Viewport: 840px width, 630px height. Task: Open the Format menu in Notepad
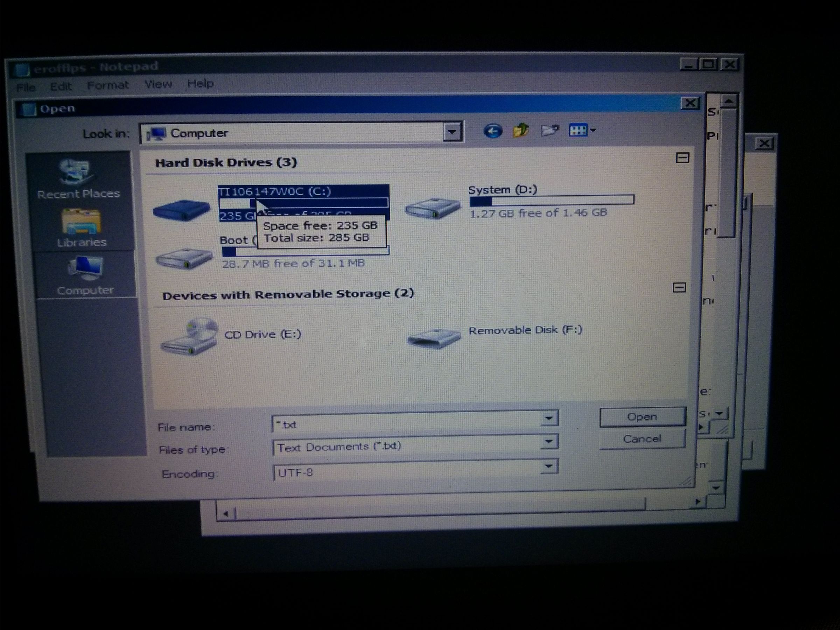(108, 85)
